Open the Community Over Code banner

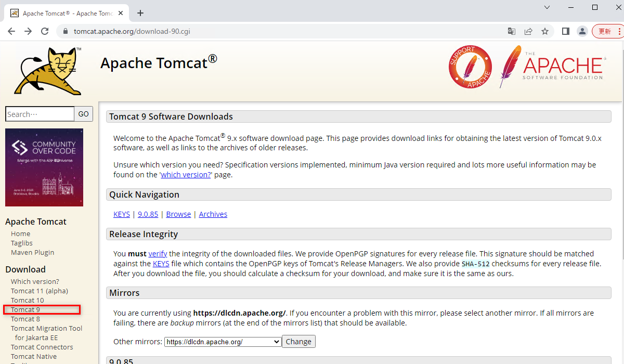coord(44,167)
